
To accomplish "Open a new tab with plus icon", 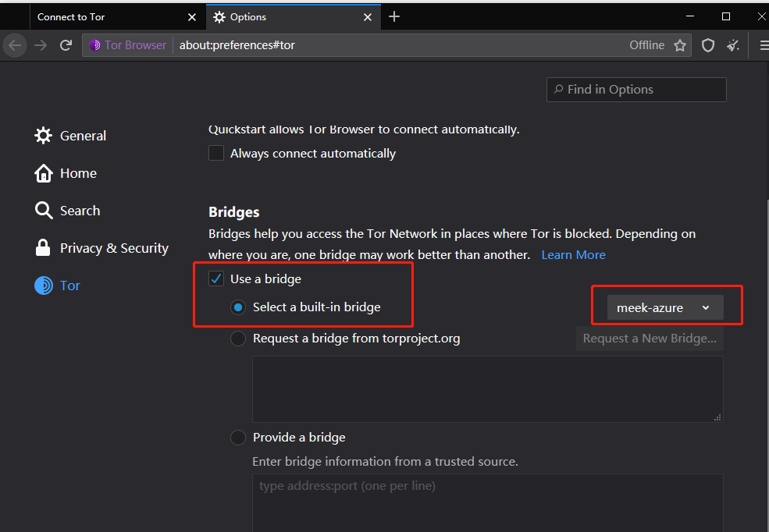I will click(394, 16).
